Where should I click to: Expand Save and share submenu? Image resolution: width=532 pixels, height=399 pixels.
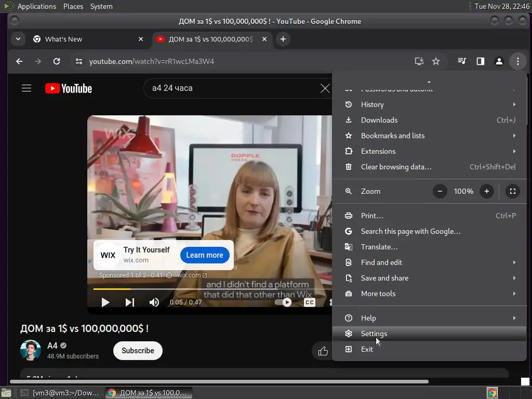429,278
